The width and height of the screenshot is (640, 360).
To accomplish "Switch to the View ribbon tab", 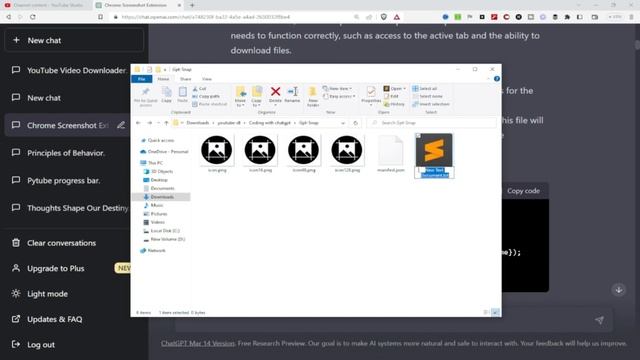I will 207,79.
